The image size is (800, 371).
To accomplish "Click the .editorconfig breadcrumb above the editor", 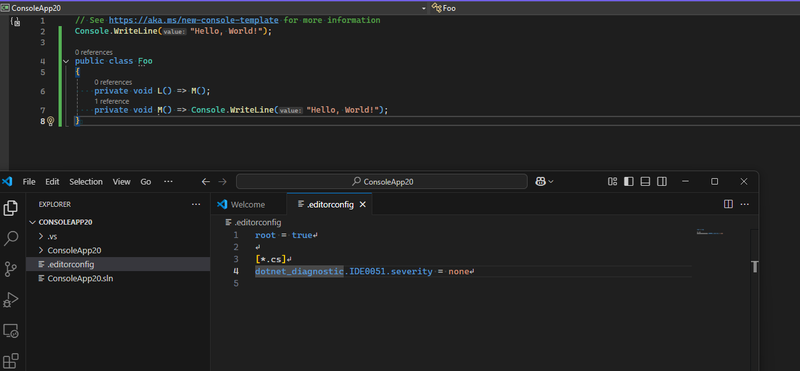I will [253, 222].
